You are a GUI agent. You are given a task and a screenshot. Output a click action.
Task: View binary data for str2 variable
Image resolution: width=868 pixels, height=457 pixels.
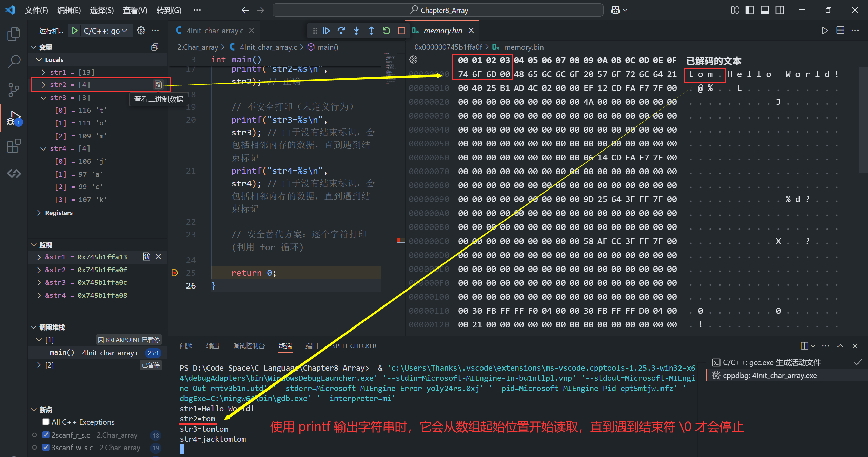click(x=158, y=85)
